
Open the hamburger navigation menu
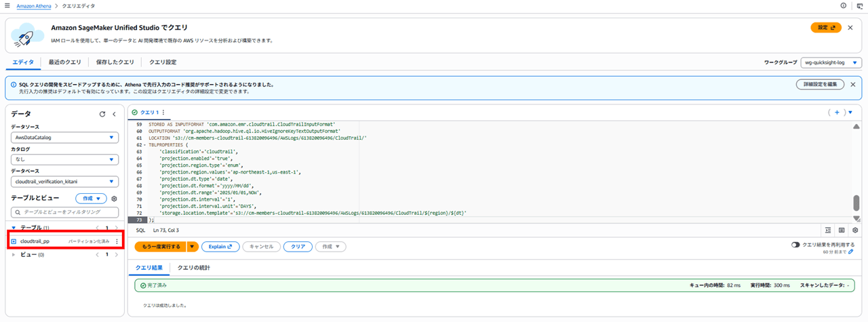(x=7, y=5)
